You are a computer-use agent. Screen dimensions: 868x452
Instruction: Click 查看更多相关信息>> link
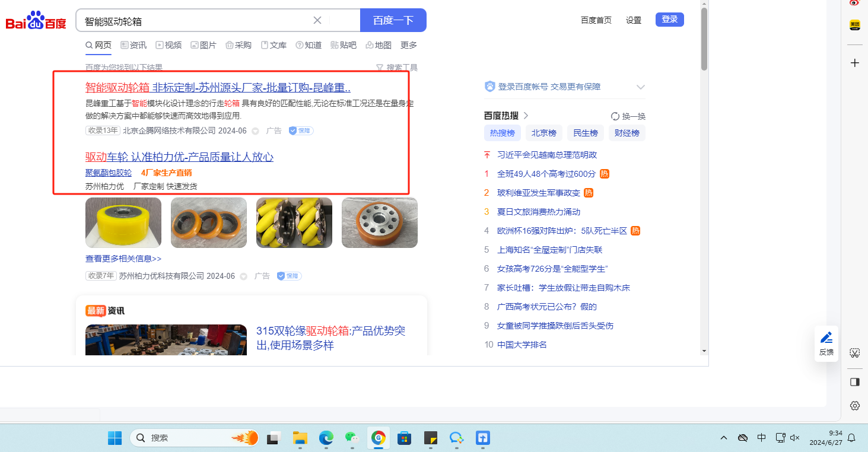click(x=123, y=259)
